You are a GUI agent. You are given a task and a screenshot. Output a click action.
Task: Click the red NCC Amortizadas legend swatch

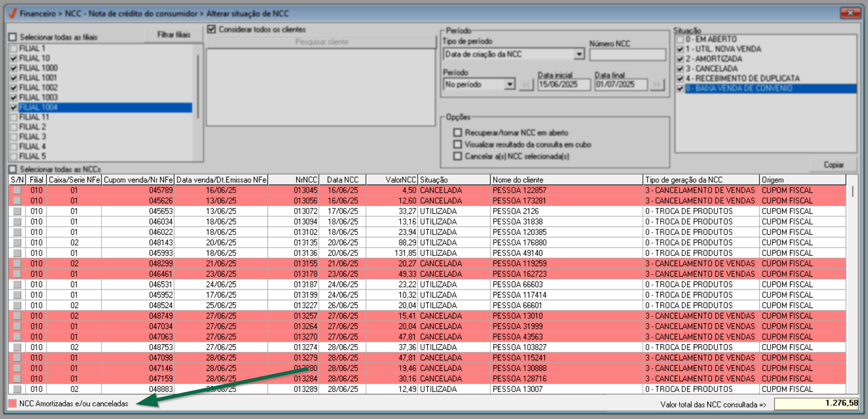tap(13, 403)
